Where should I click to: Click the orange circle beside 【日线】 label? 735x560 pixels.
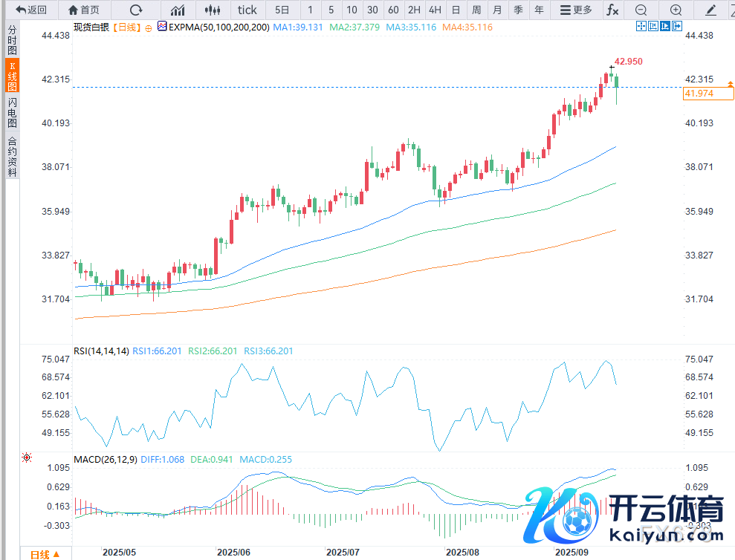coord(149,27)
